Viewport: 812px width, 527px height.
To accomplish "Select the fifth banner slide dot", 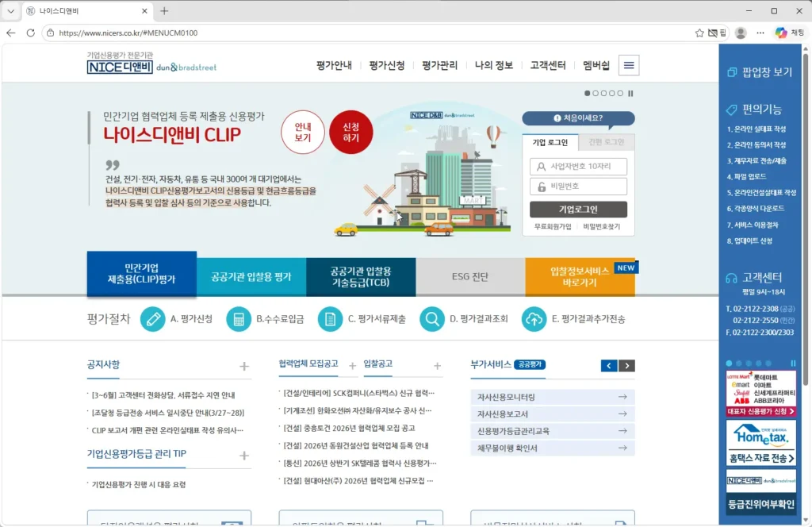I will (x=620, y=94).
